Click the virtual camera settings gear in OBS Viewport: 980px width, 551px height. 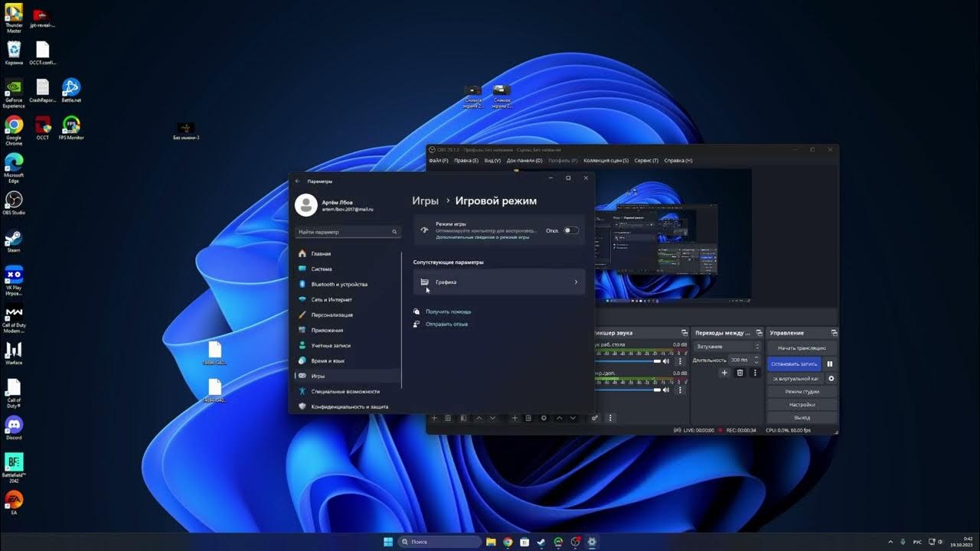[x=831, y=379]
